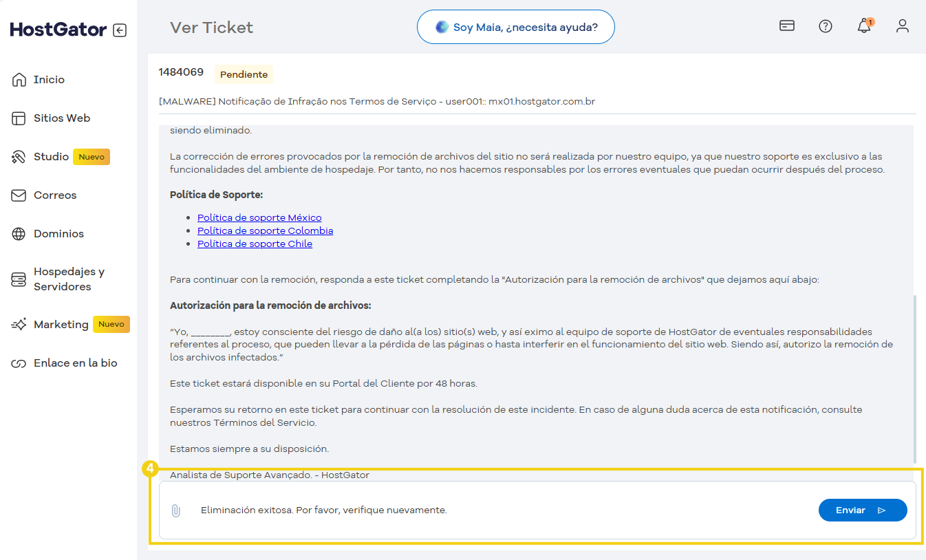Click the Marketing sparkle icon
The height and width of the screenshot is (560, 926).
pos(19,325)
